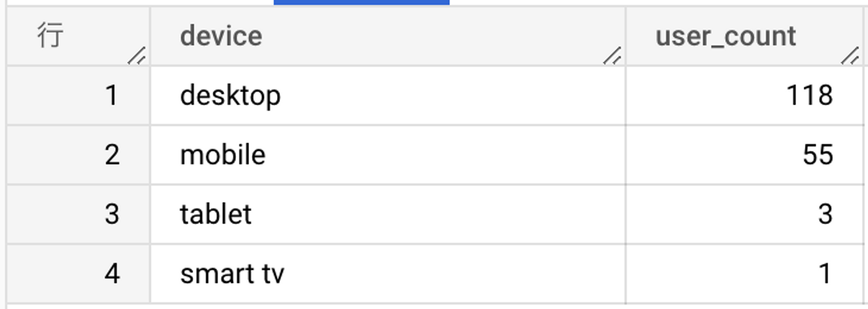This screenshot has width=868, height=309.
Task: Click row number 4
Action: click(112, 273)
